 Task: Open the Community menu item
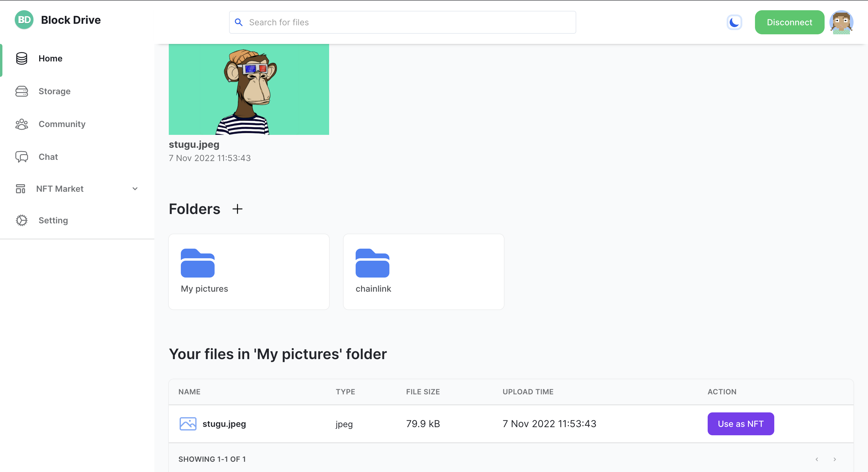pyautogui.click(x=62, y=124)
